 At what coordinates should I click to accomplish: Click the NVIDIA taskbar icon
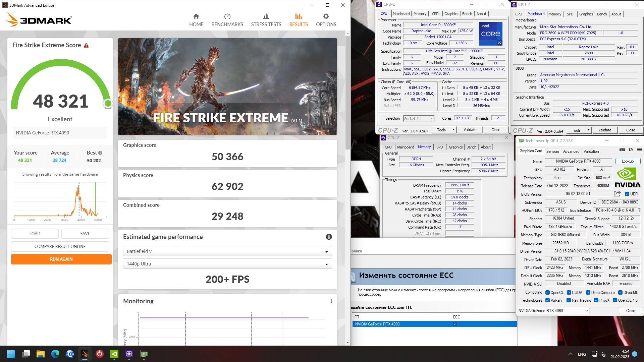[x=114, y=354]
